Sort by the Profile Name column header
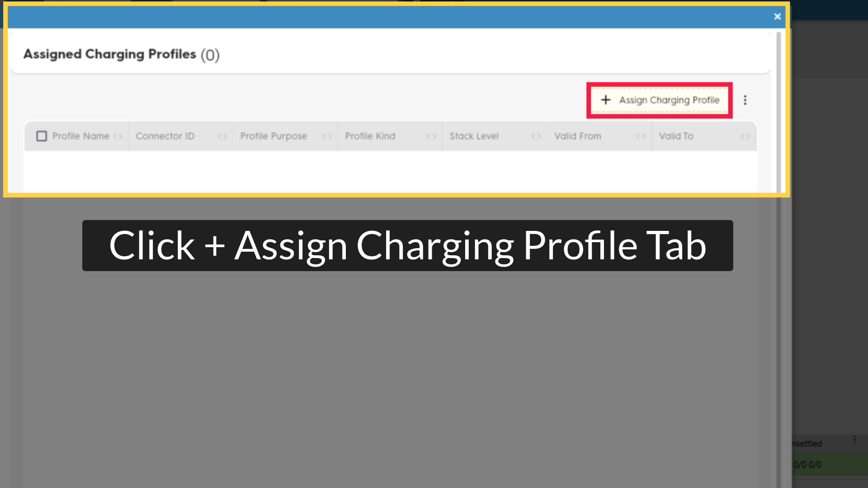 tap(80, 136)
